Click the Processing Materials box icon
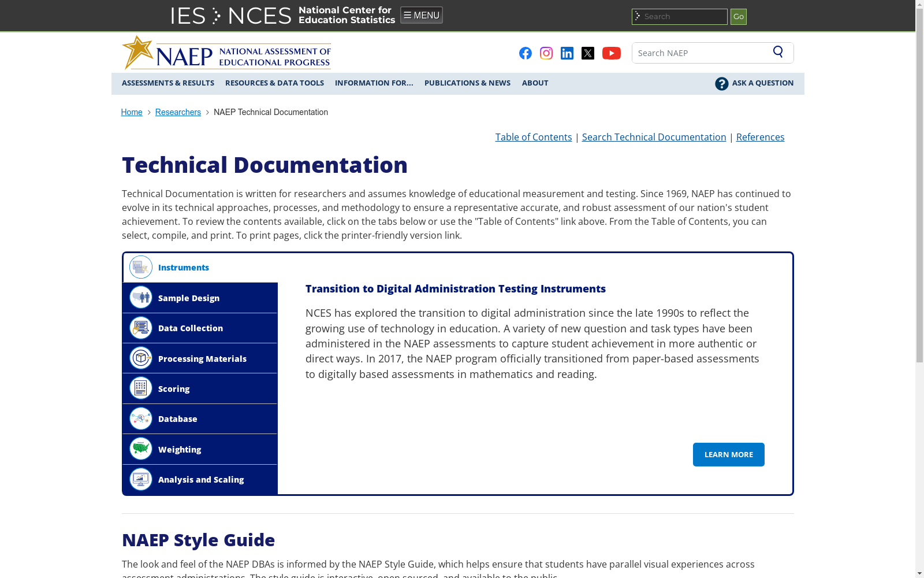The height and width of the screenshot is (578, 924). [141, 358]
